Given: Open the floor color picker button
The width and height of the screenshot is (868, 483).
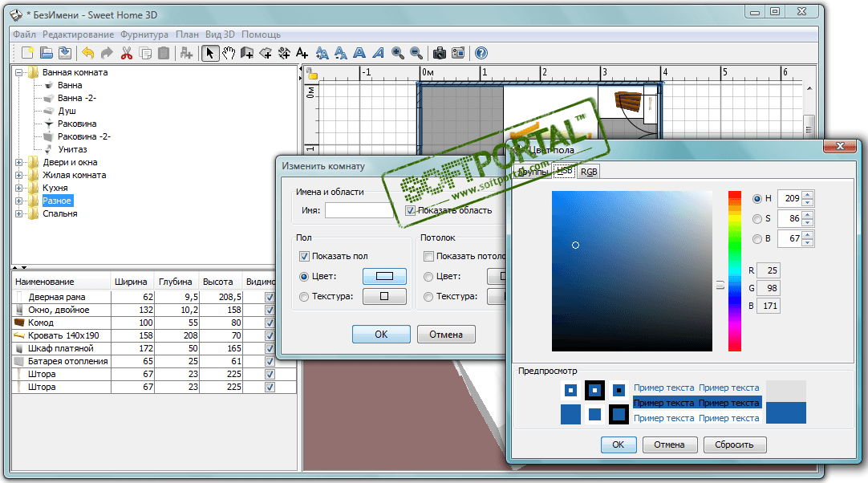Looking at the screenshot, I should (x=385, y=276).
